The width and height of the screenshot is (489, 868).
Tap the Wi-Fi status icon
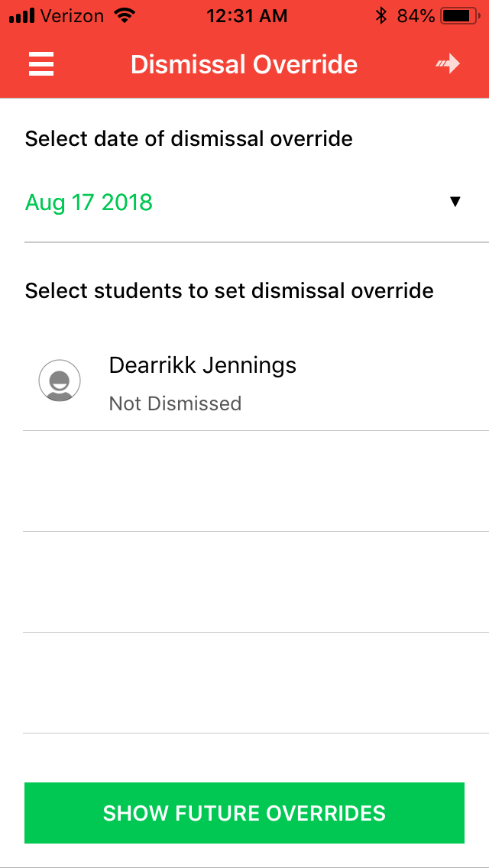123,15
